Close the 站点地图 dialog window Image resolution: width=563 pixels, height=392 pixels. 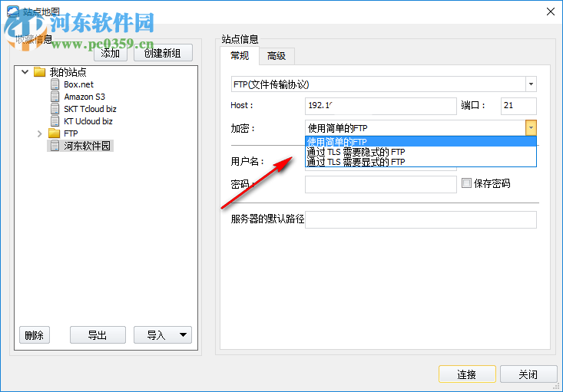click(551, 12)
